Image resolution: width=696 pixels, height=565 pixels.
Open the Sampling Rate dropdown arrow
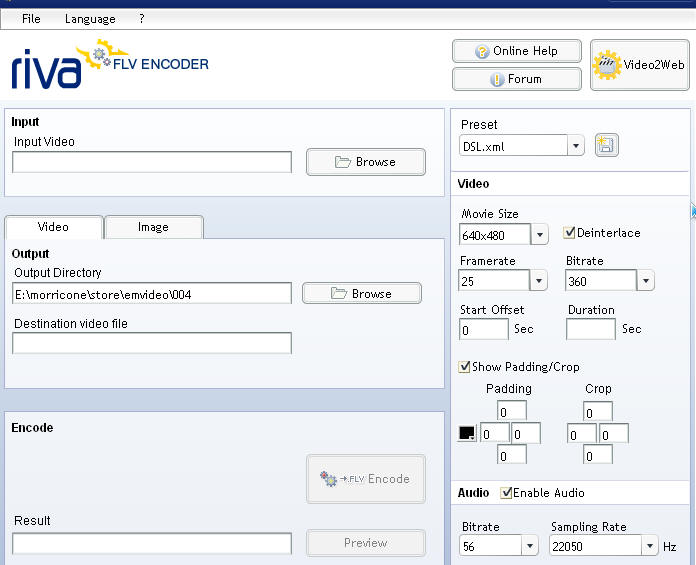tap(650, 545)
